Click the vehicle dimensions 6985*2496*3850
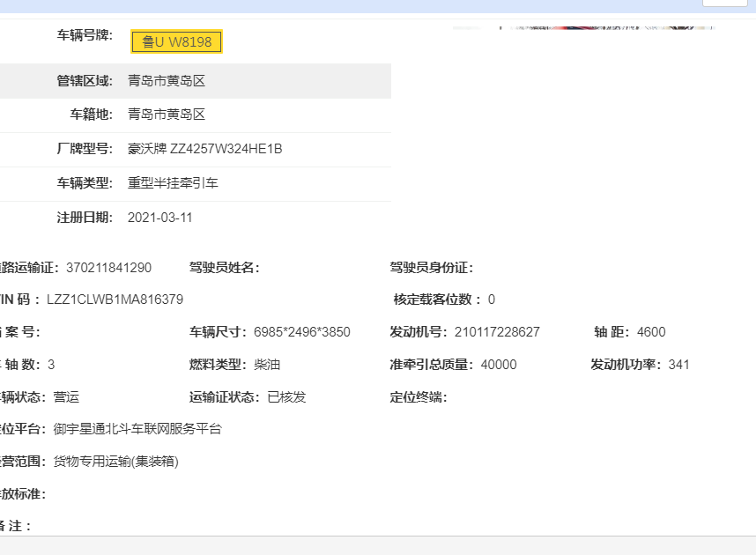 click(301, 332)
